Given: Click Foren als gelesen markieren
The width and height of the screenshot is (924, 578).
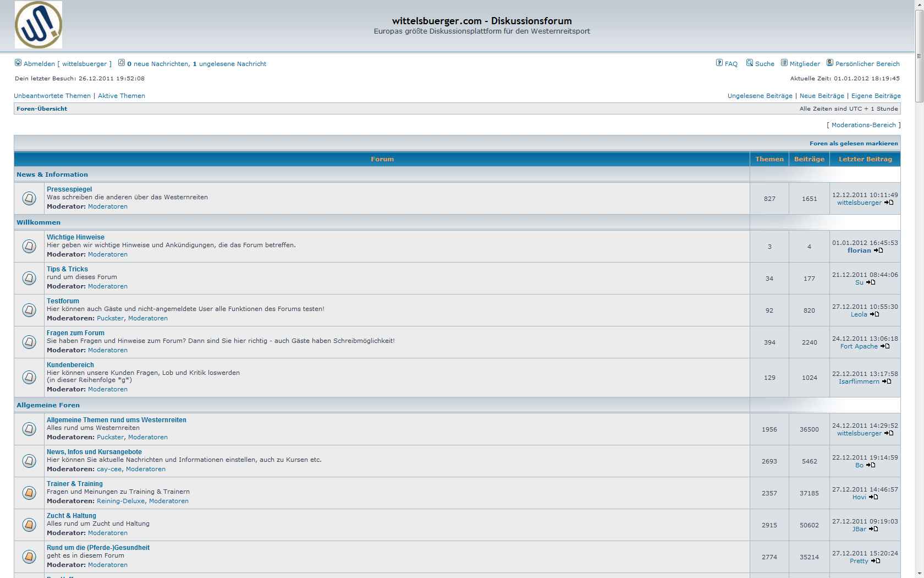Looking at the screenshot, I should click(x=854, y=144).
